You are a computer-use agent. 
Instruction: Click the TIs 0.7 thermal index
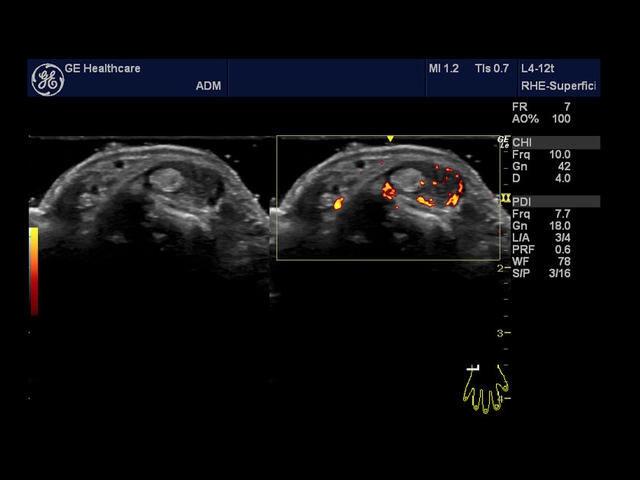tap(492, 68)
